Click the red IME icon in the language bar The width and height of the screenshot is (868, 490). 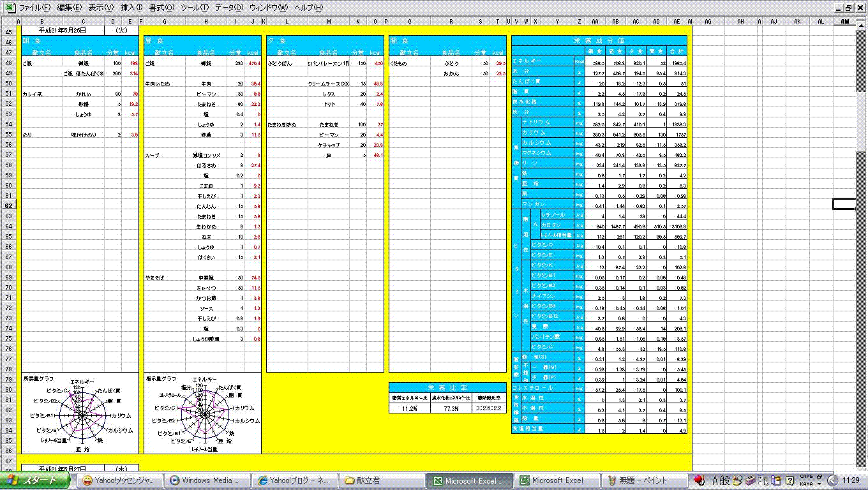pyautogui.click(x=700, y=480)
